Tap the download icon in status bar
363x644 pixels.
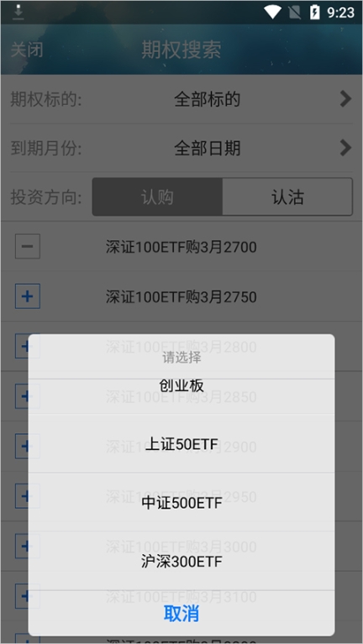point(18,13)
